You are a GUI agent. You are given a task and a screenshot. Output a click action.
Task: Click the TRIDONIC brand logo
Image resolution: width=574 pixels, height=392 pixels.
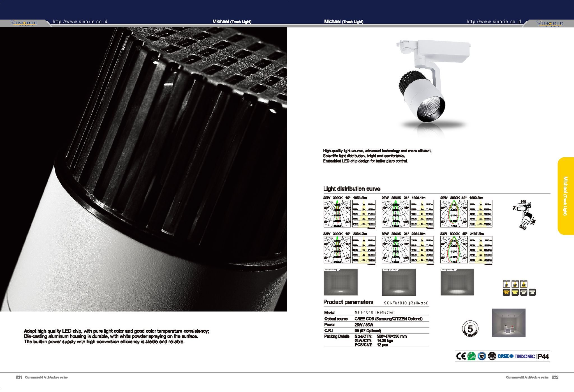point(525,356)
